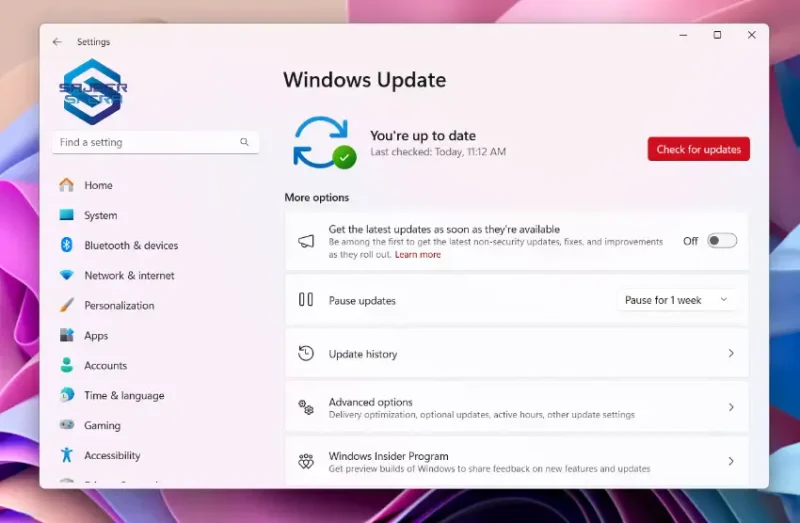Click "Last checked: Today, 11:12 AM" text

(438, 152)
